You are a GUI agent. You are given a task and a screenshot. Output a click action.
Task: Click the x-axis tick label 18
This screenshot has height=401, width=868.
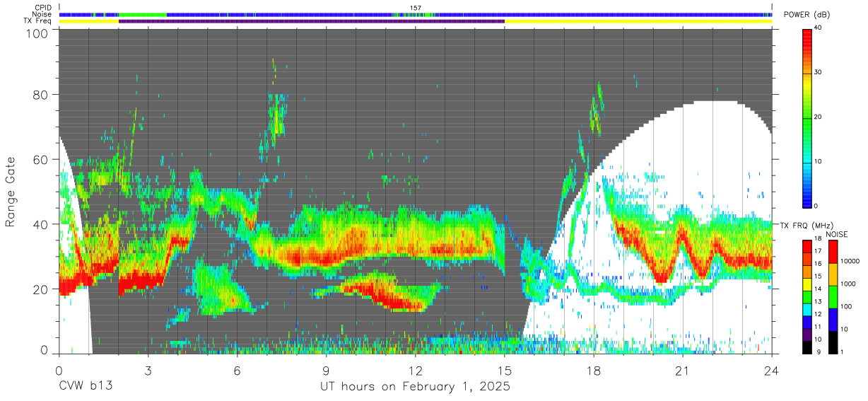[x=594, y=371]
